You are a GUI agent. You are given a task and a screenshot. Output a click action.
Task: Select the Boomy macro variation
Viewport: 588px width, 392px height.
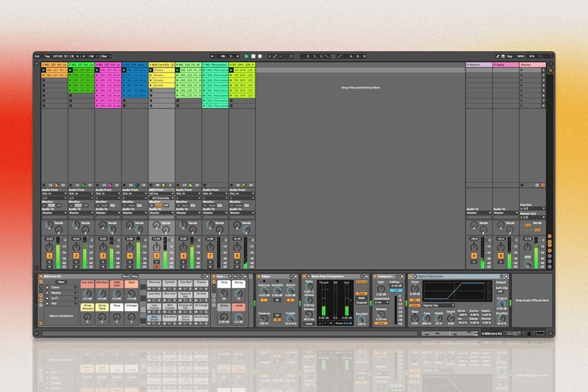[61, 293]
